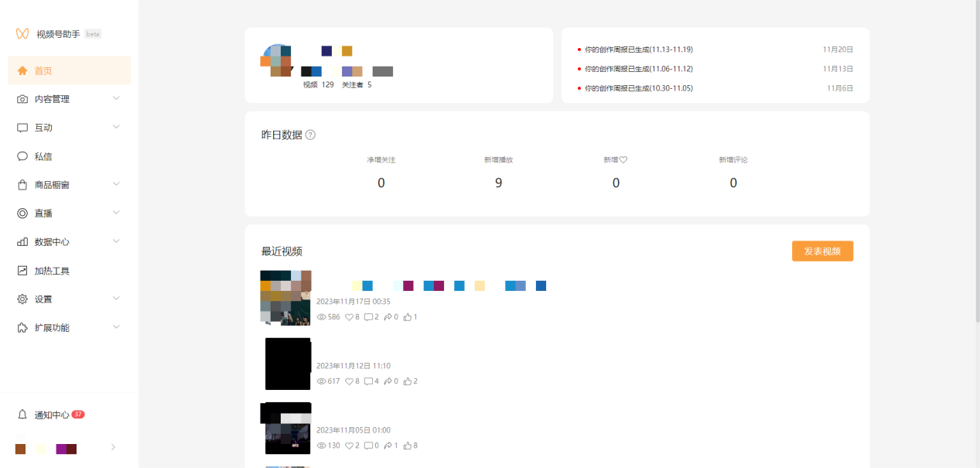This screenshot has height=468, width=980.
Task: Expand the 扩展功能 menu chevron
Action: [116, 327]
